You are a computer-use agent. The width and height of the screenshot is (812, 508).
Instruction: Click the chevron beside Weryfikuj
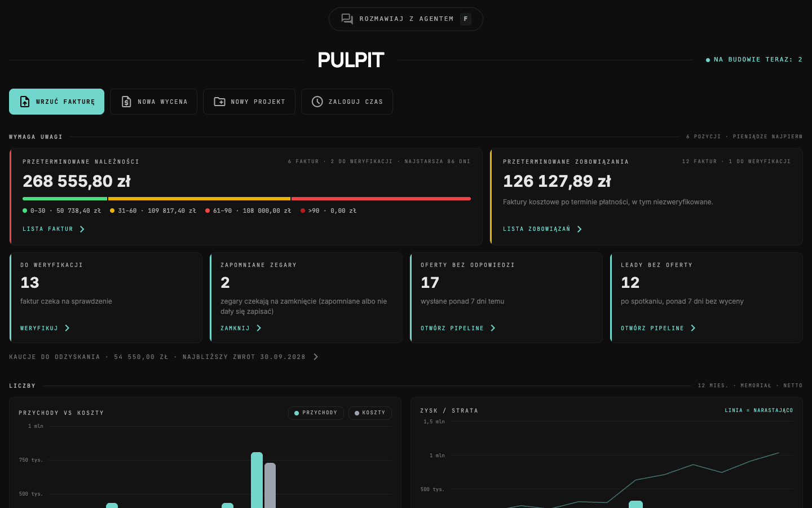point(67,328)
